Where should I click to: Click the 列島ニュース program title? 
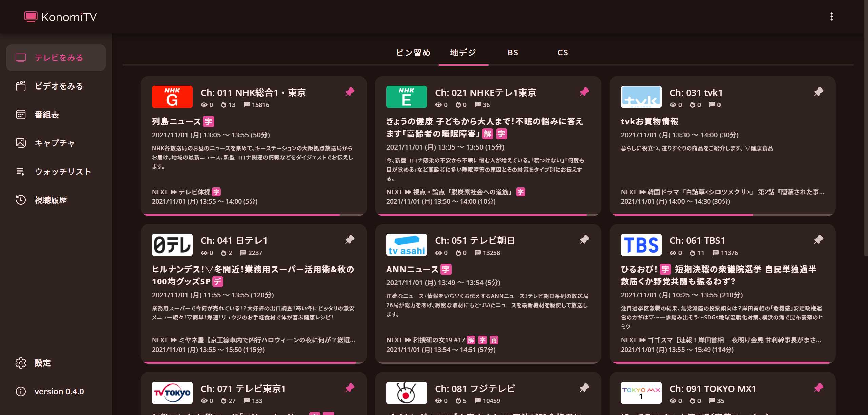(x=177, y=121)
